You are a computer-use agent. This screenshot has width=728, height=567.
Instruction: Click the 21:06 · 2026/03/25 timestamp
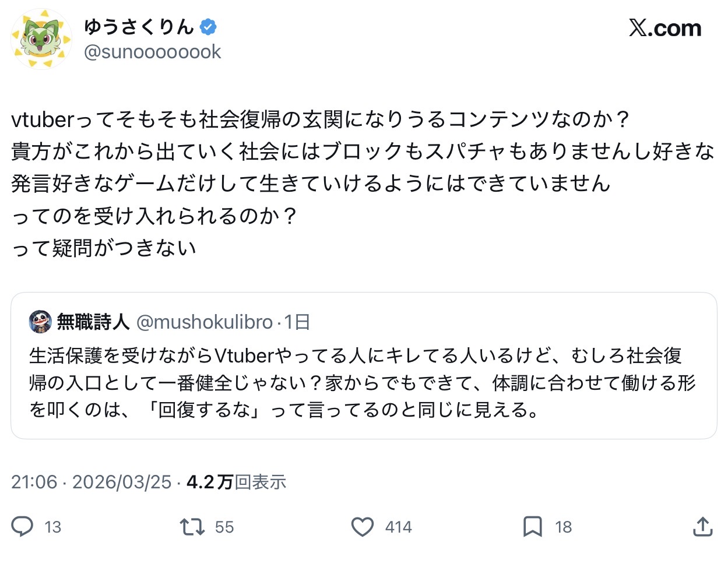click(x=92, y=482)
